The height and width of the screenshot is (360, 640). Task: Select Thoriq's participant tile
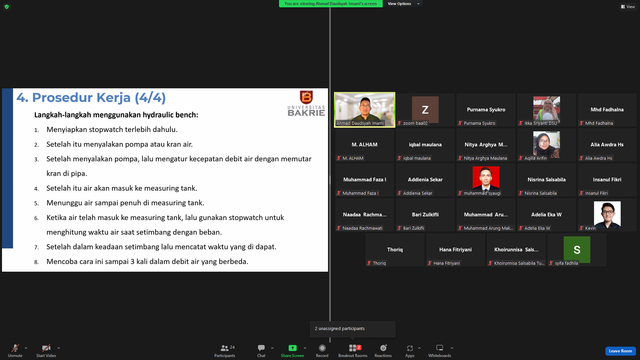point(395,250)
